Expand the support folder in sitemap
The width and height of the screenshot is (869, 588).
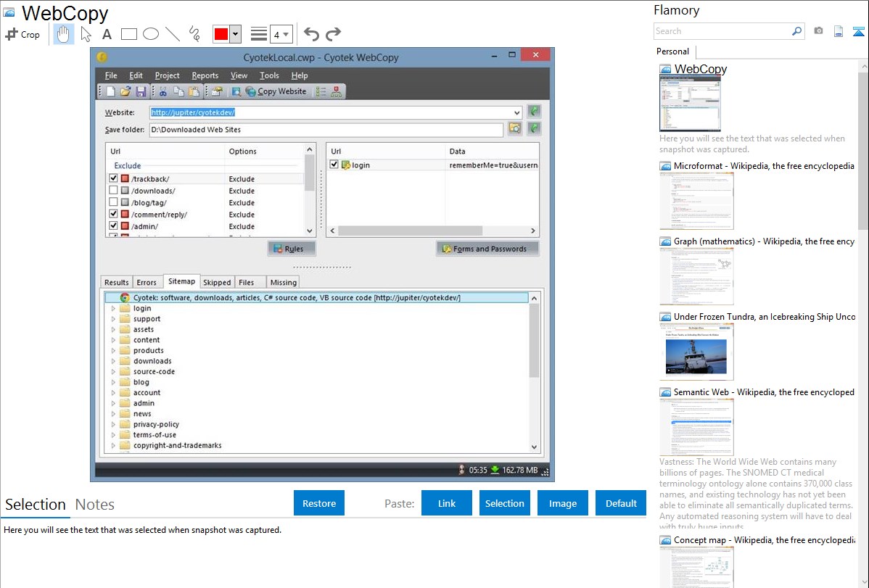pos(114,319)
